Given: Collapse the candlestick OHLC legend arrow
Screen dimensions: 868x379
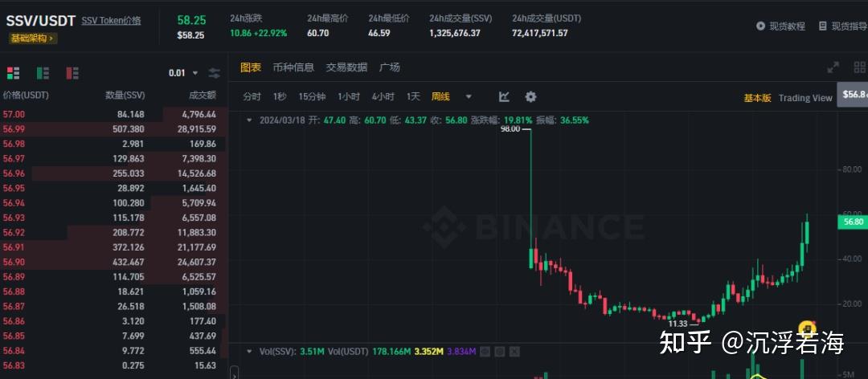Looking at the screenshot, I should (x=249, y=120).
